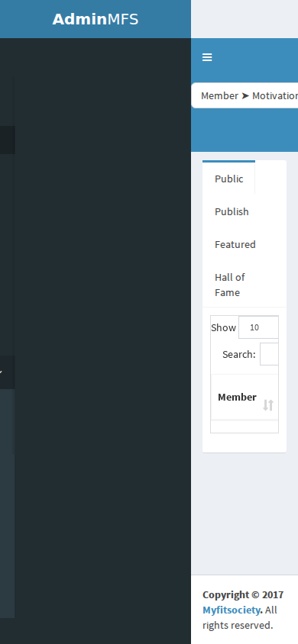Viewport: 298px width, 644px height.
Task: Click the breadcrumb arrow separator icon
Action: 245,96
